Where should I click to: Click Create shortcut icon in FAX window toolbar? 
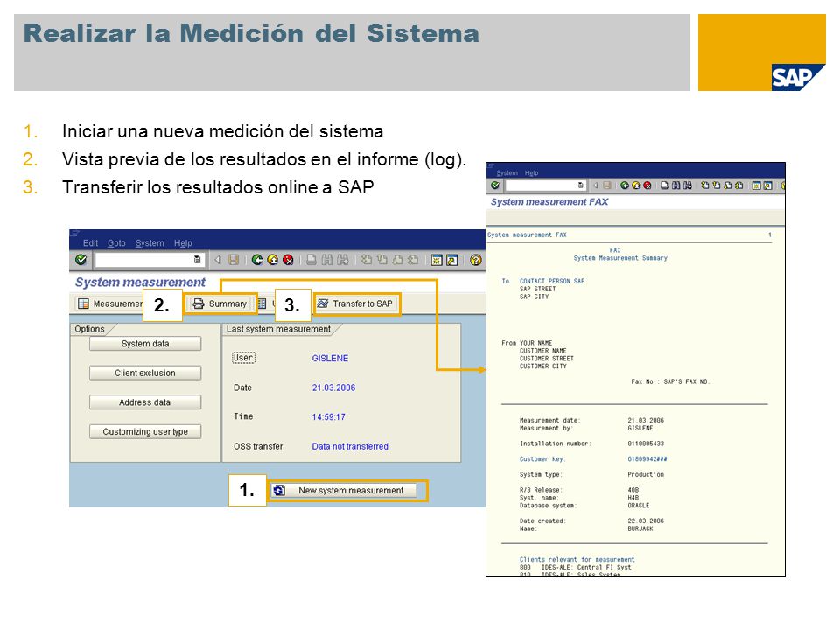pos(767,185)
